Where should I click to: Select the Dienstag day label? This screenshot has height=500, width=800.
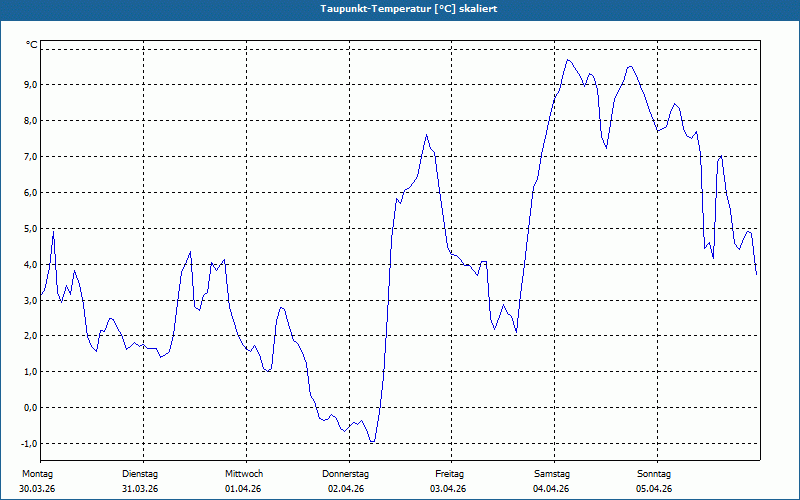click(140, 474)
